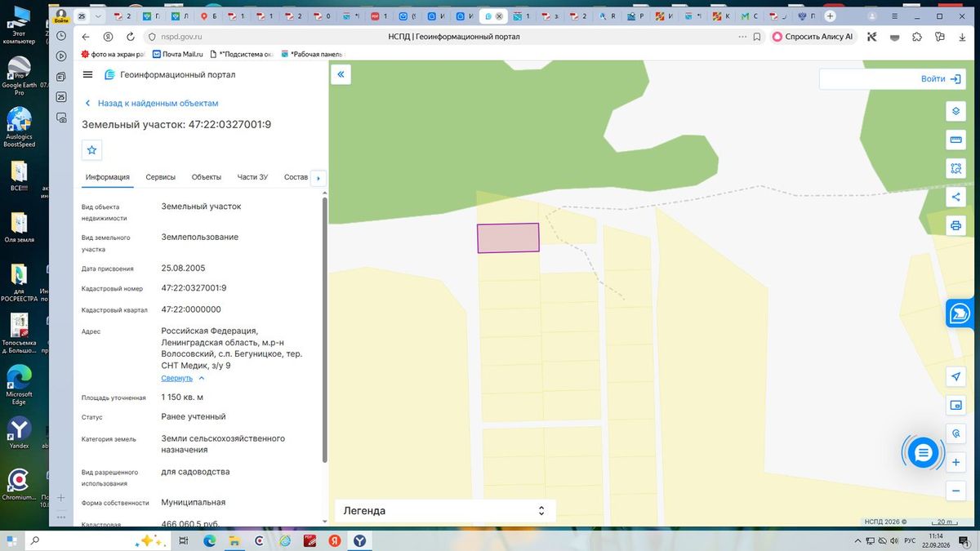The height and width of the screenshot is (551, 980).
Task: Click the РУС keyboard language indicator
Action: tap(909, 540)
